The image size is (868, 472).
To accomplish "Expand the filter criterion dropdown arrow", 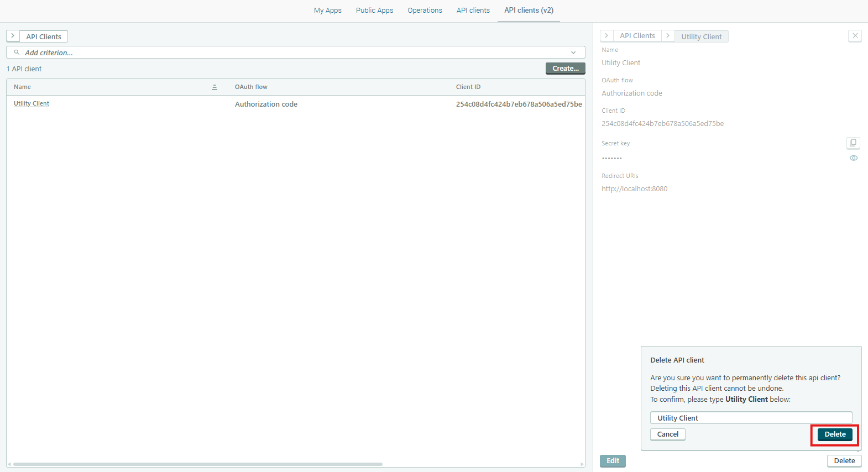I will pos(573,53).
